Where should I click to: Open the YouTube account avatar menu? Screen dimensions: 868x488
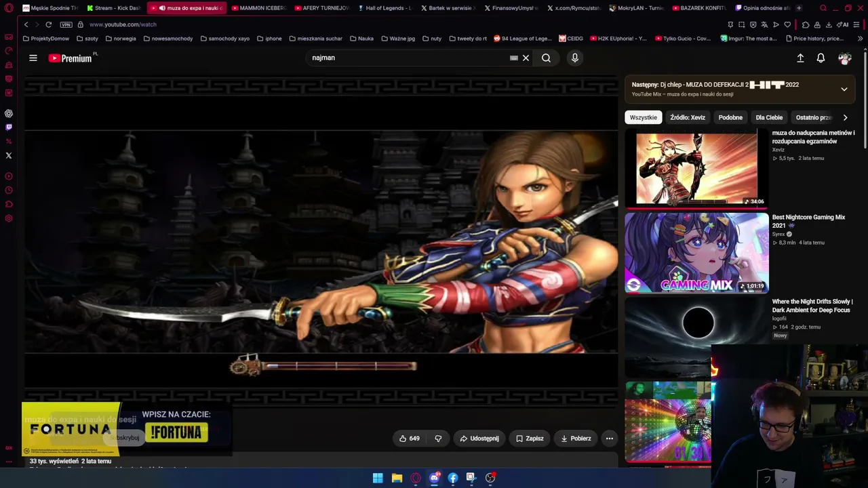click(844, 58)
